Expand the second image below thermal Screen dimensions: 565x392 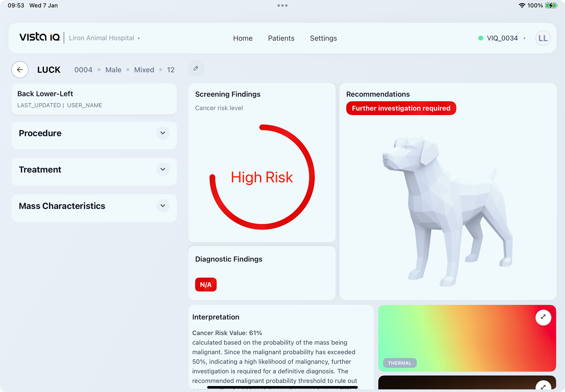[543, 386]
